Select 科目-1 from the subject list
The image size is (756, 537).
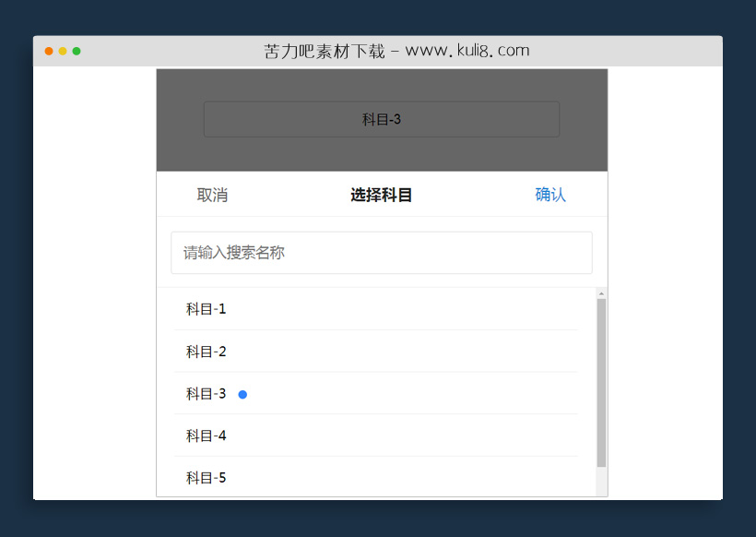(x=205, y=309)
